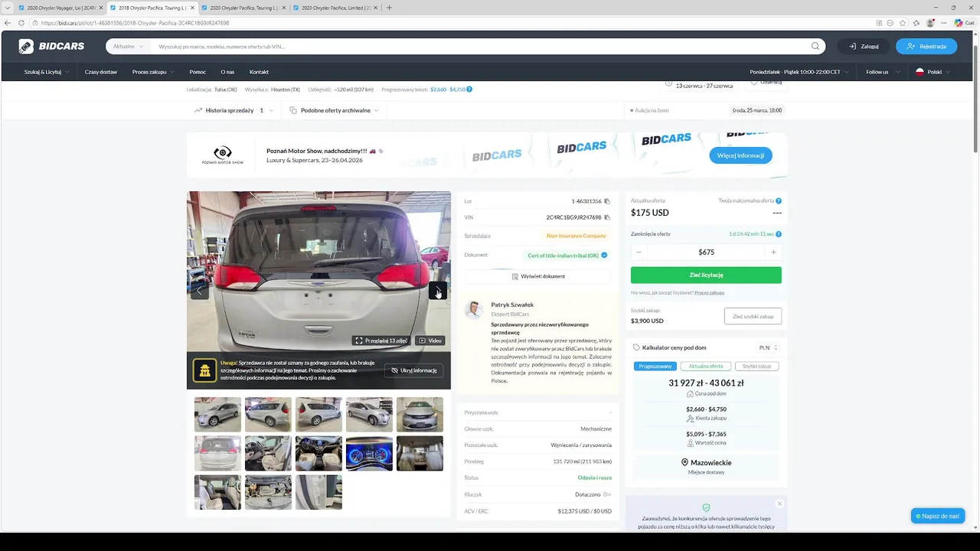Open the tab actions menu icon
Viewport: 980px width, 551px height.
7,8
